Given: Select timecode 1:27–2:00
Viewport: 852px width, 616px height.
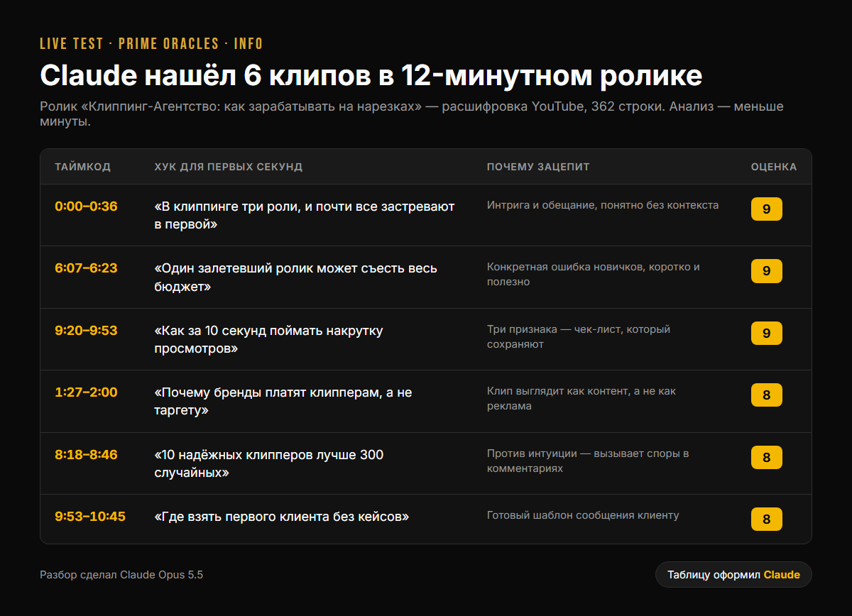Looking at the screenshot, I should 86,392.
